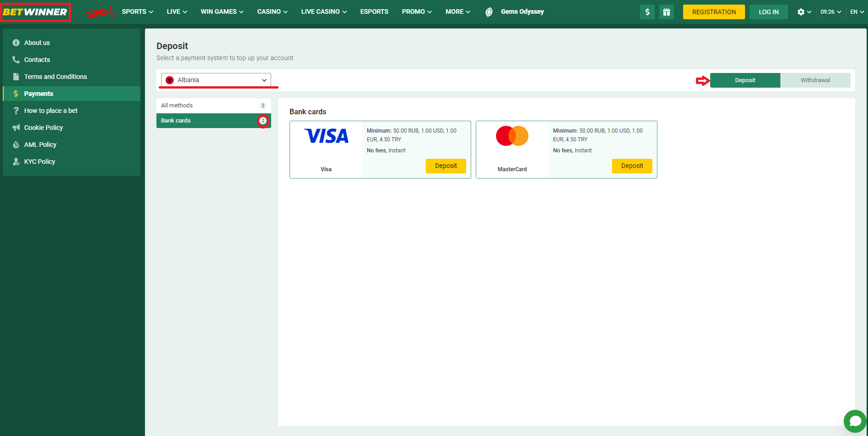Open the Albania country dropdown
Screen dimensions: 868x436
click(216, 80)
